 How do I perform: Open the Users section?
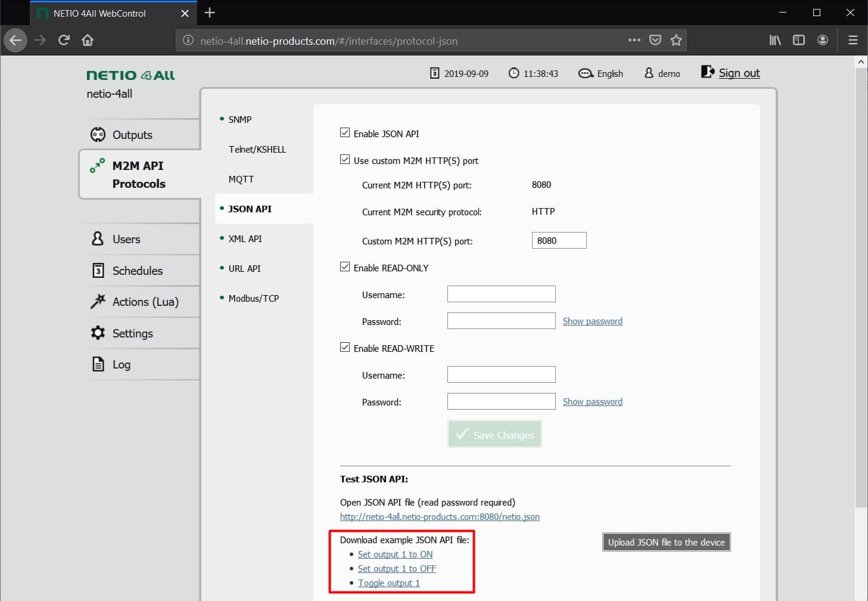(141, 239)
